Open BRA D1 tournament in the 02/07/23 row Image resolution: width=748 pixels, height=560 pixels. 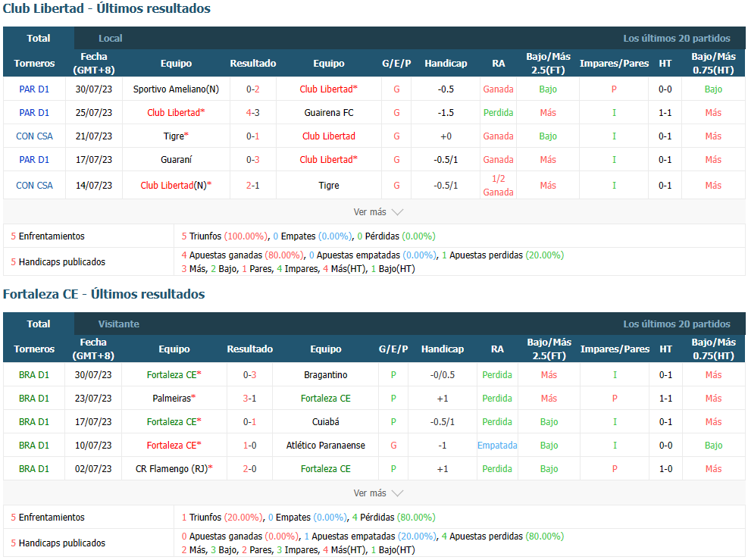(x=34, y=468)
